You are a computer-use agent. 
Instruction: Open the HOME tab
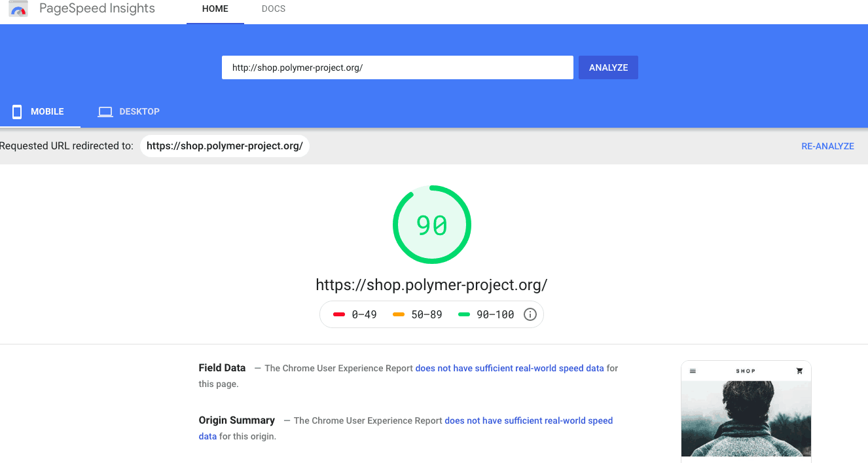coord(215,9)
